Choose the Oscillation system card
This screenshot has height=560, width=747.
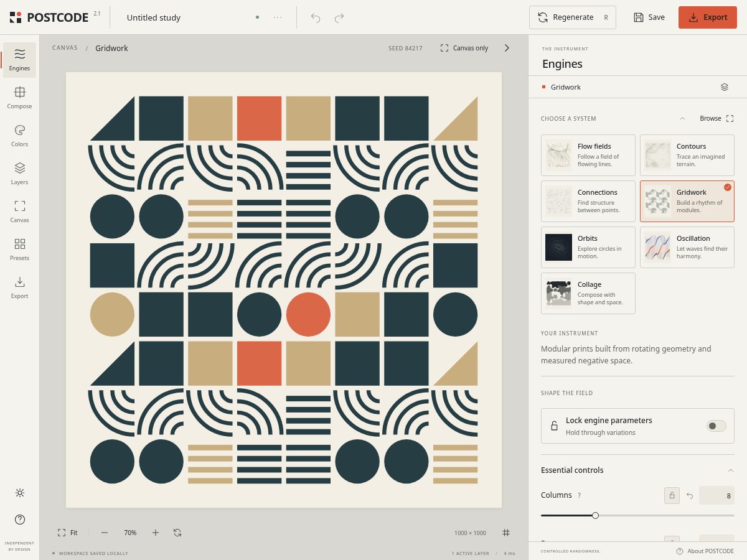click(687, 248)
